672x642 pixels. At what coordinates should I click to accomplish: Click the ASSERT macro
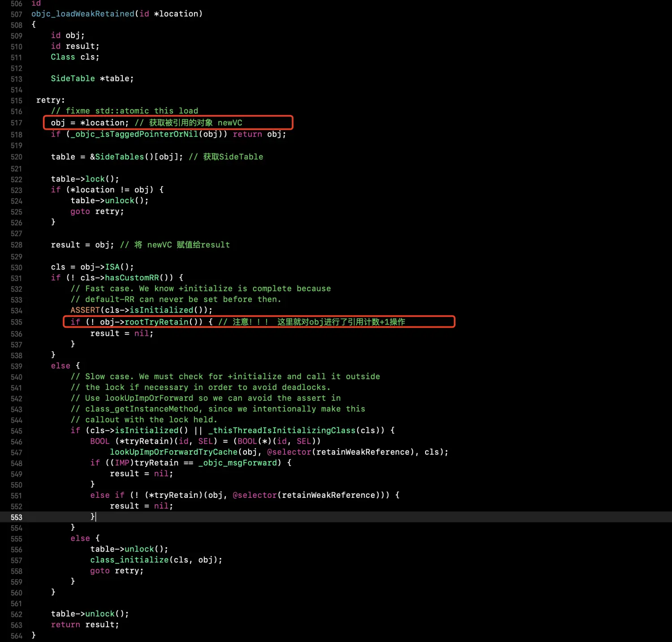pyautogui.click(x=85, y=310)
